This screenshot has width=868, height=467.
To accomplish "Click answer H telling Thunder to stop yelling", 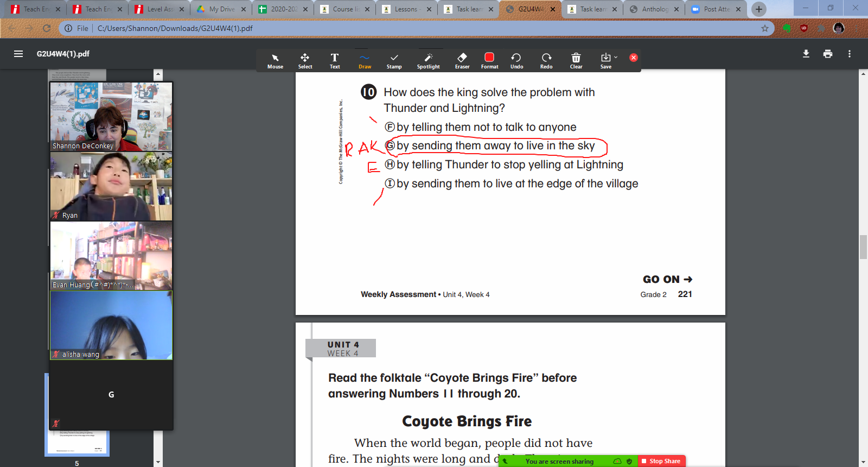I will click(x=504, y=165).
